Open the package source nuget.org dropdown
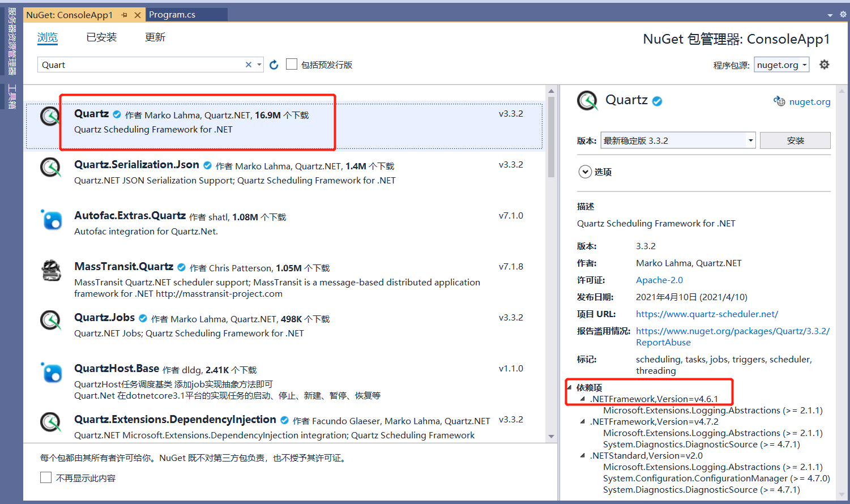This screenshot has width=850, height=504. coord(781,65)
